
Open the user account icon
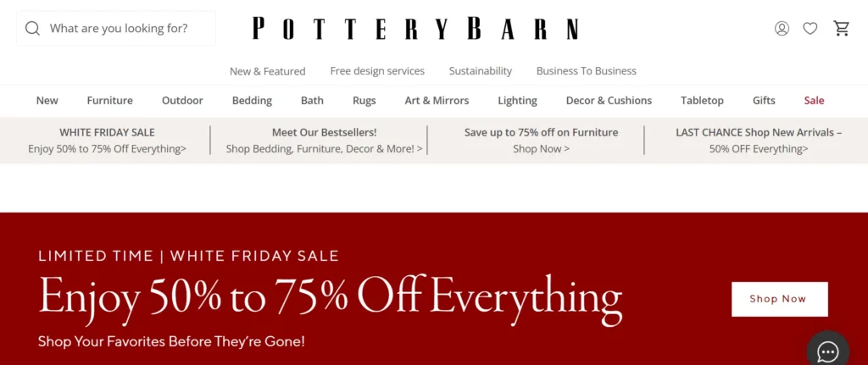(x=782, y=28)
